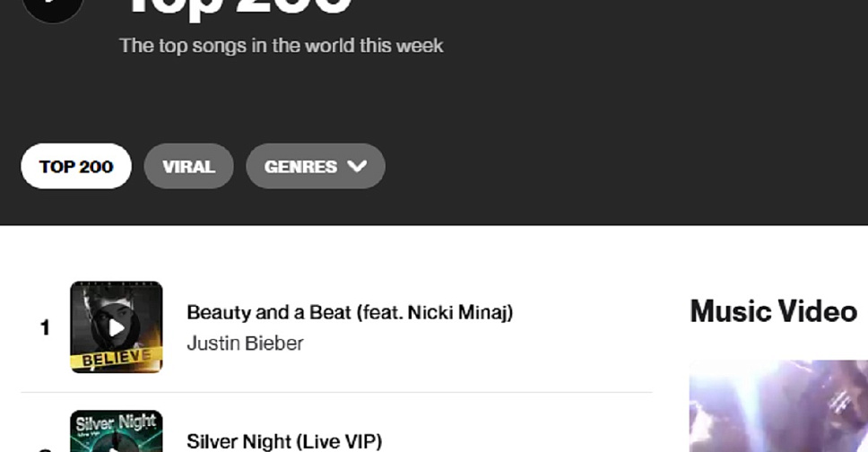Open the Silver Night (Live VIP) song title
The width and height of the screenshot is (868, 452).
284,440
